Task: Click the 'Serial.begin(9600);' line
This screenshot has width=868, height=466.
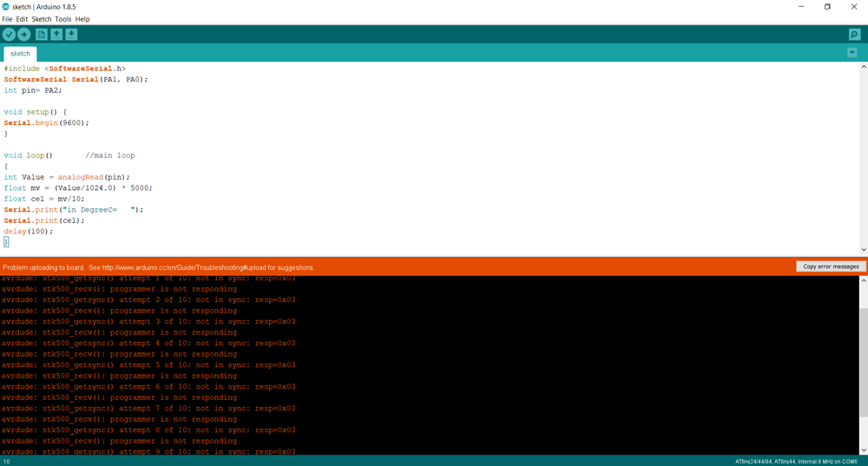Action: click(46, 123)
